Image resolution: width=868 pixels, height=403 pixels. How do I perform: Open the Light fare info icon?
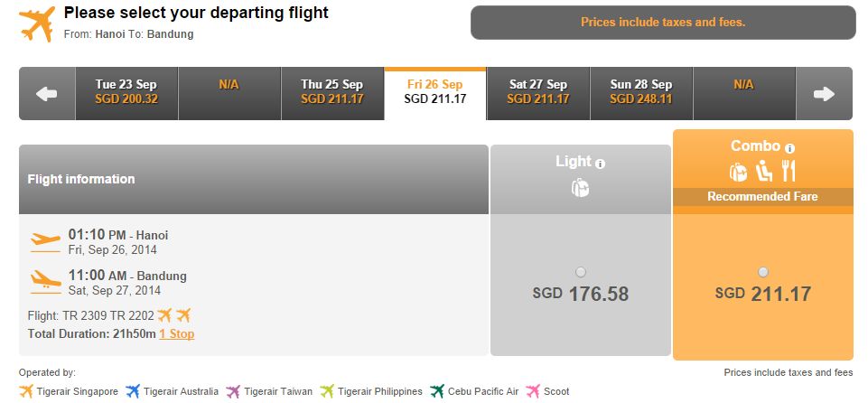[x=600, y=164]
